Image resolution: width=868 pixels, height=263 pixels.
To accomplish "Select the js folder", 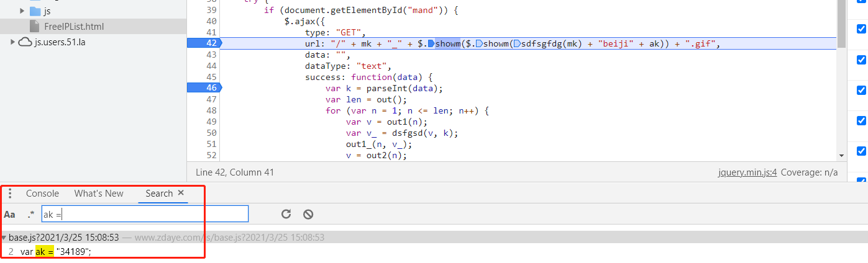I will (x=40, y=11).
